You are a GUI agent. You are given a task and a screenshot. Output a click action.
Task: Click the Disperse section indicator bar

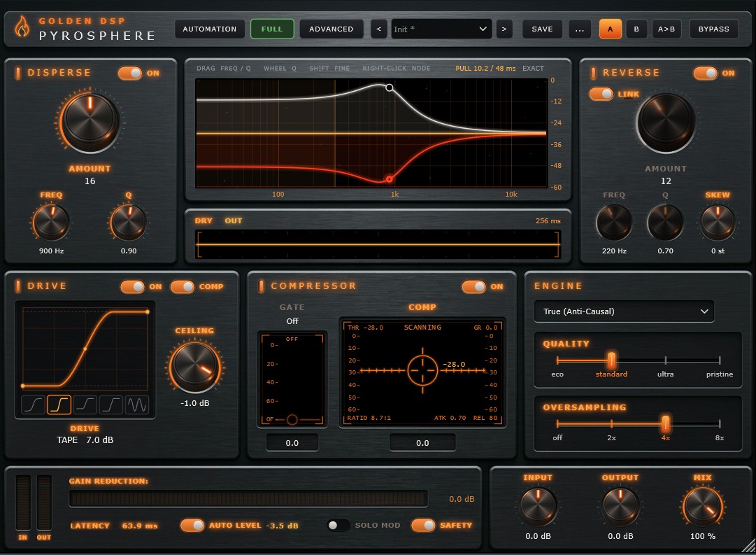click(18, 73)
